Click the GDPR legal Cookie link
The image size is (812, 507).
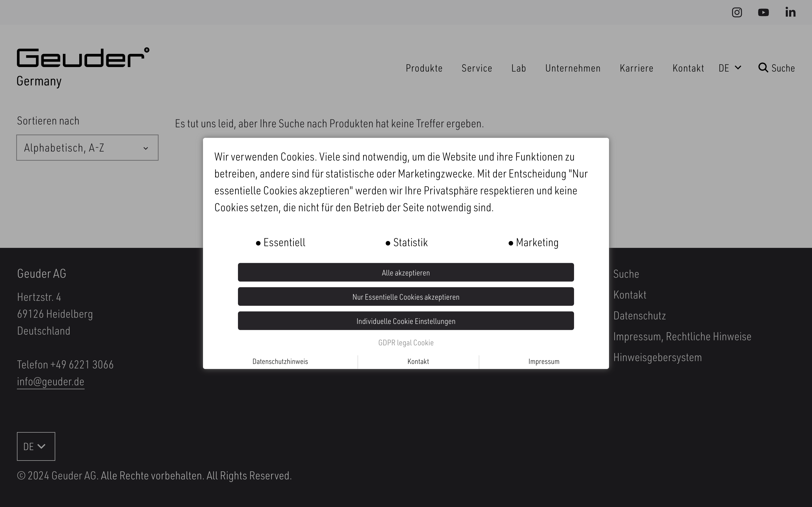[406, 342]
